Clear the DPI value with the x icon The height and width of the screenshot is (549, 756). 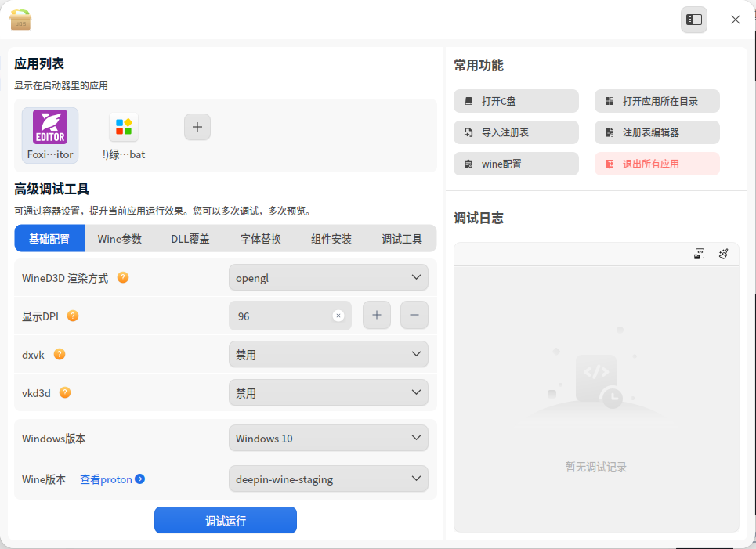point(338,316)
